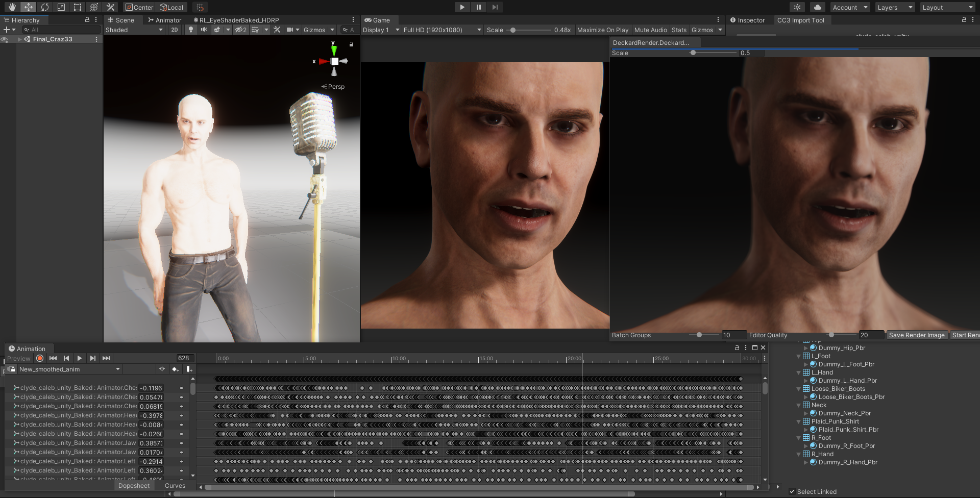Open scene camera settings icon
The width and height of the screenshot is (980, 498).
click(290, 30)
